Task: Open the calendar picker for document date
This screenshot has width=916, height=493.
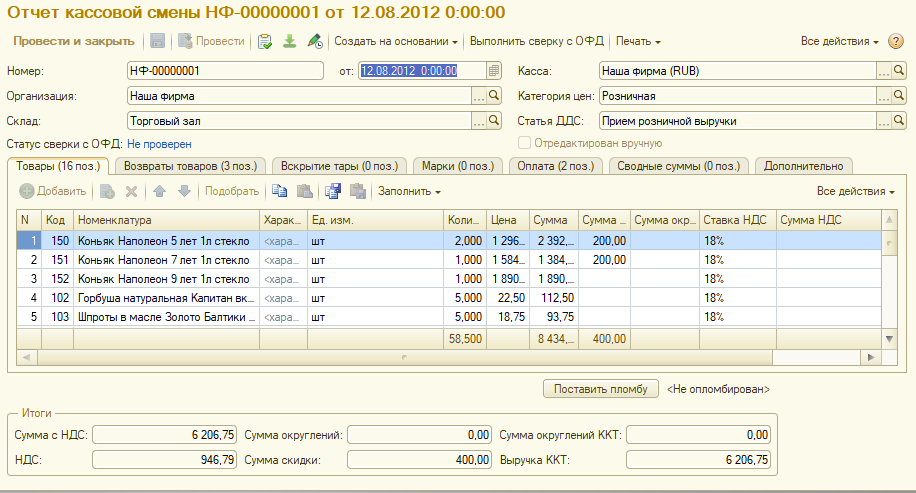Action: (x=493, y=71)
